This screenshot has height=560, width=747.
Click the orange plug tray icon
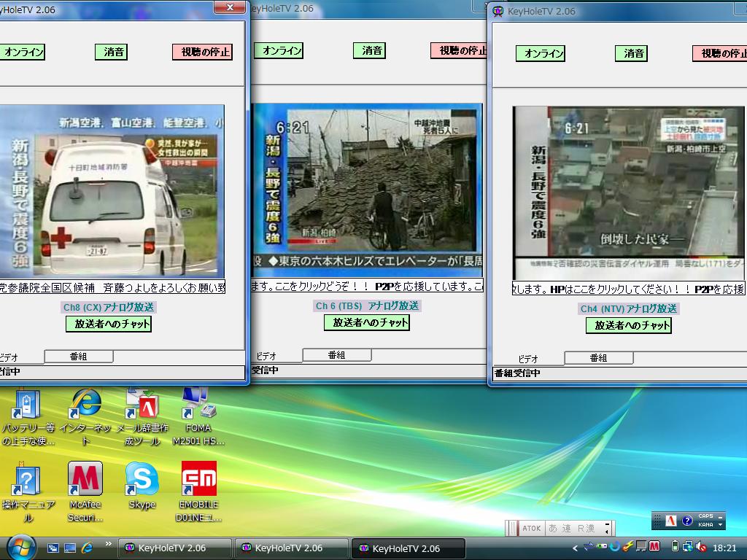coord(628,547)
